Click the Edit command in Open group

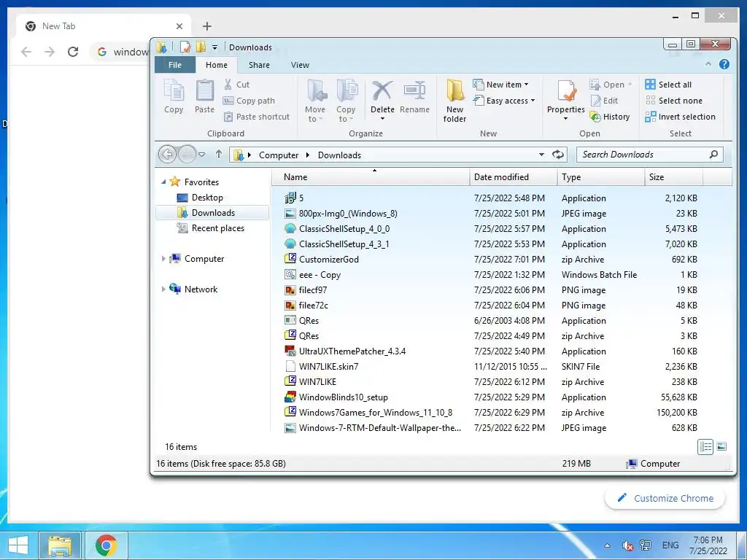[x=604, y=101]
